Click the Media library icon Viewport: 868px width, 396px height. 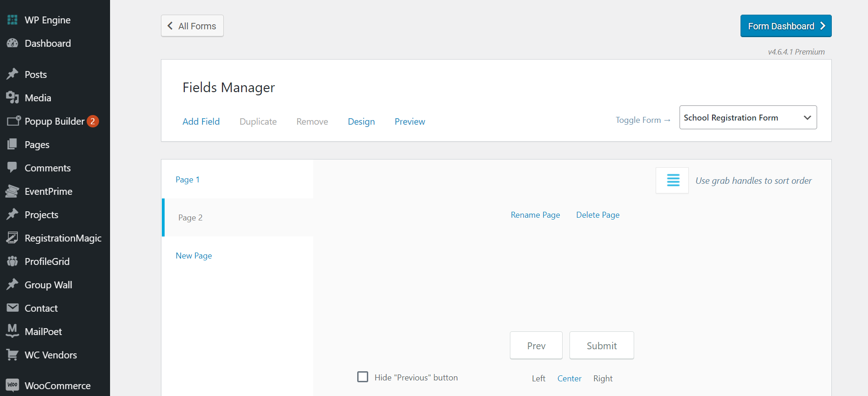click(12, 98)
